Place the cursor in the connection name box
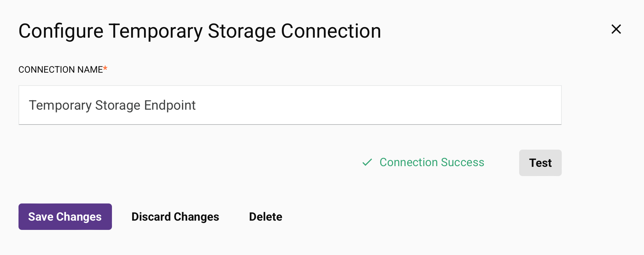This screenshot has height=255, width=644. (x=290, y=105)
